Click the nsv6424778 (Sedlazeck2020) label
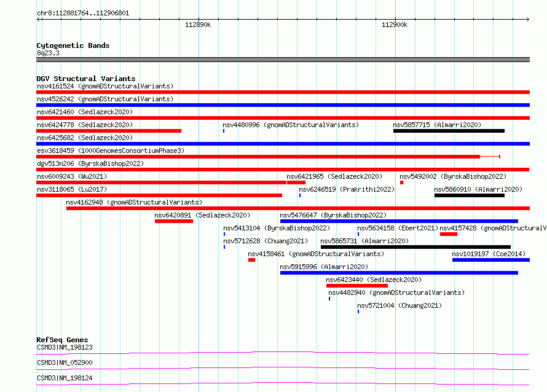 [x=85, y=125]
